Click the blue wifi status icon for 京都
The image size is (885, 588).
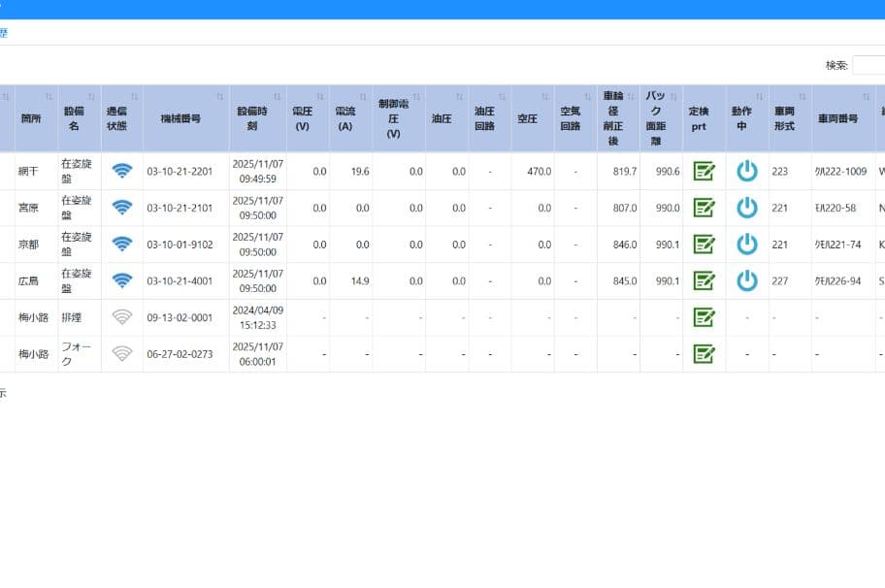122,244
